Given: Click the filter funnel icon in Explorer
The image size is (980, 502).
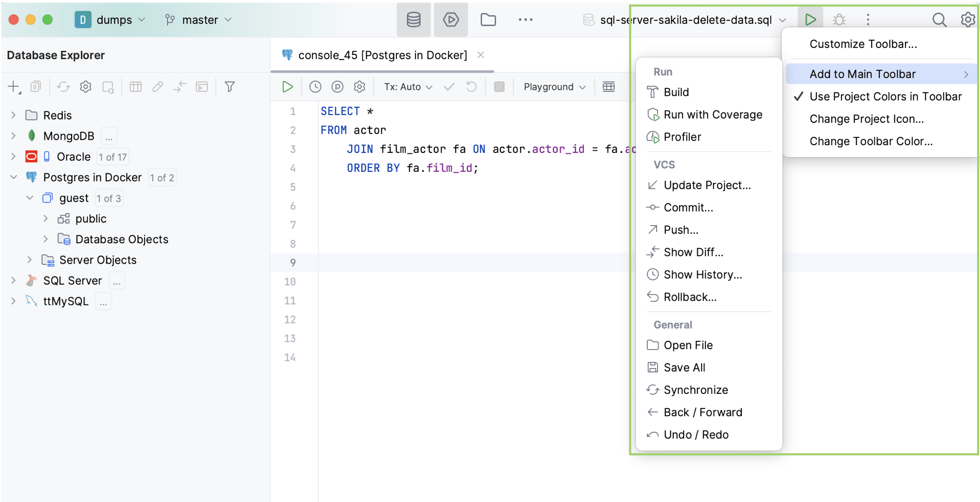Looking at the screenshot, I should pos(230,87).
